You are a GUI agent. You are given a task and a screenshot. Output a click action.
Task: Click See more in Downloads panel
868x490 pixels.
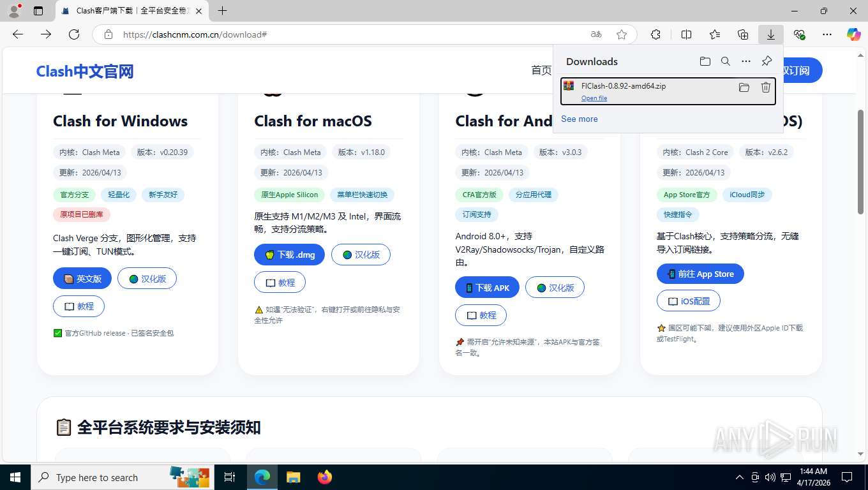580,119
